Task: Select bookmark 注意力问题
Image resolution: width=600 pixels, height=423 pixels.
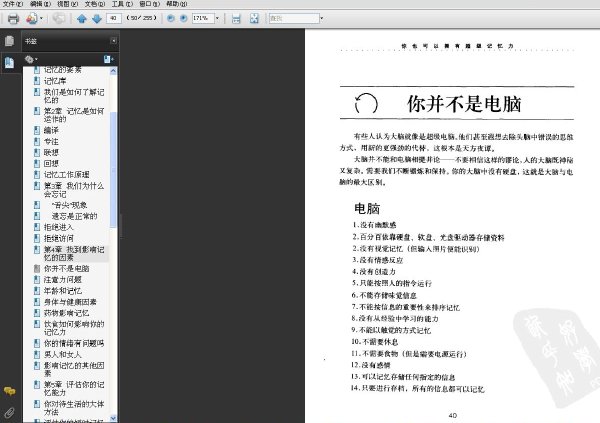Action: pos(62,280)
